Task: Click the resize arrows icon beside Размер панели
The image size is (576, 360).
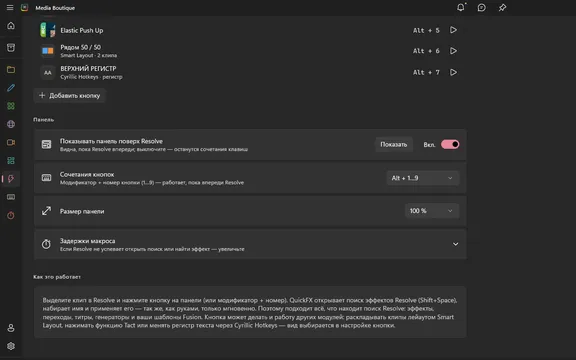Action: (46, 211)
